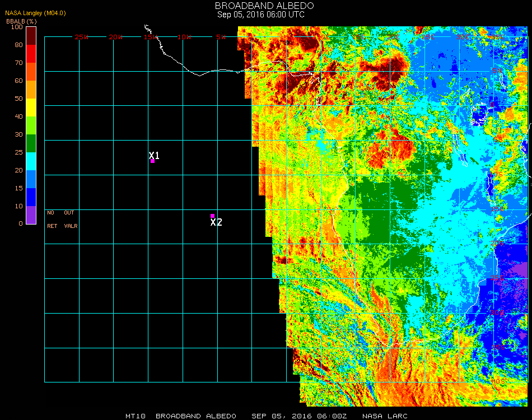This screenshot has height=420, width=532.
Task: Click the 25S latitude label
Action: point(498,278)
